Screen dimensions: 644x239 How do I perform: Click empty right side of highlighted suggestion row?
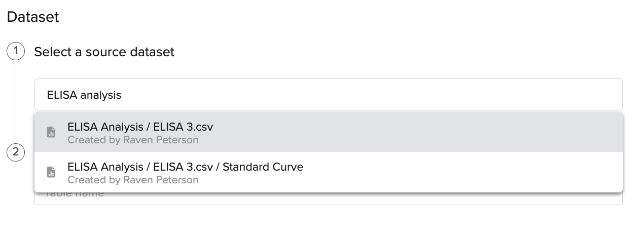[x=416, y=133]
